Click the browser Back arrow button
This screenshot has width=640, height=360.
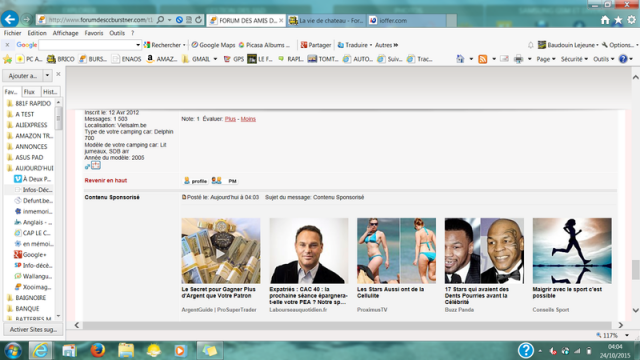tap(9, 19)
